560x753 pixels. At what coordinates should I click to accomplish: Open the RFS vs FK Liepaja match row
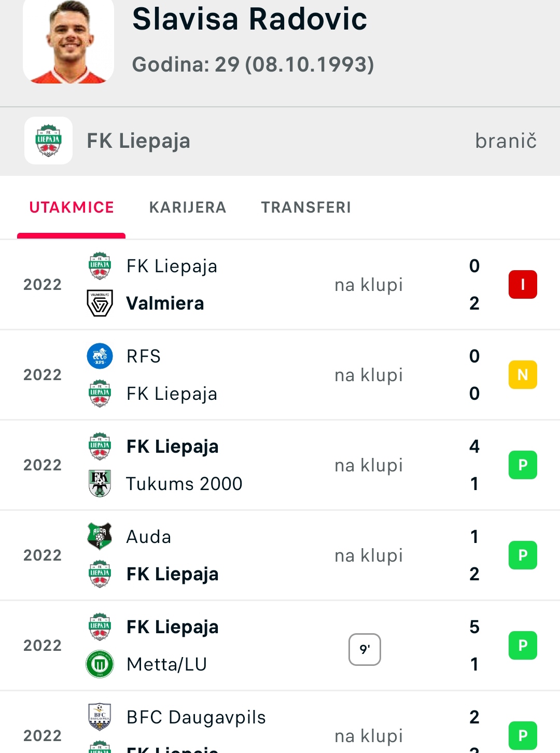click(x=280, y=375)
